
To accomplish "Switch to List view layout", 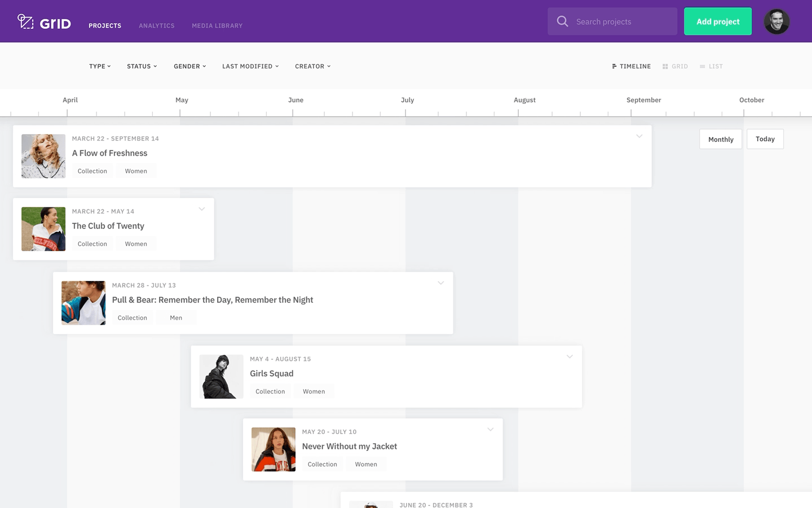I will point(711,67).
